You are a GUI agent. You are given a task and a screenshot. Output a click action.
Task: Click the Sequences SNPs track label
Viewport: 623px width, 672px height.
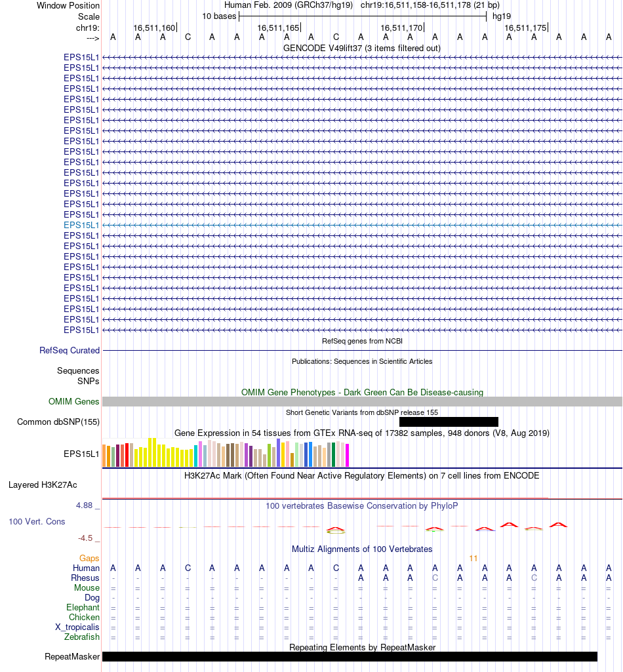tap(78, 376)
